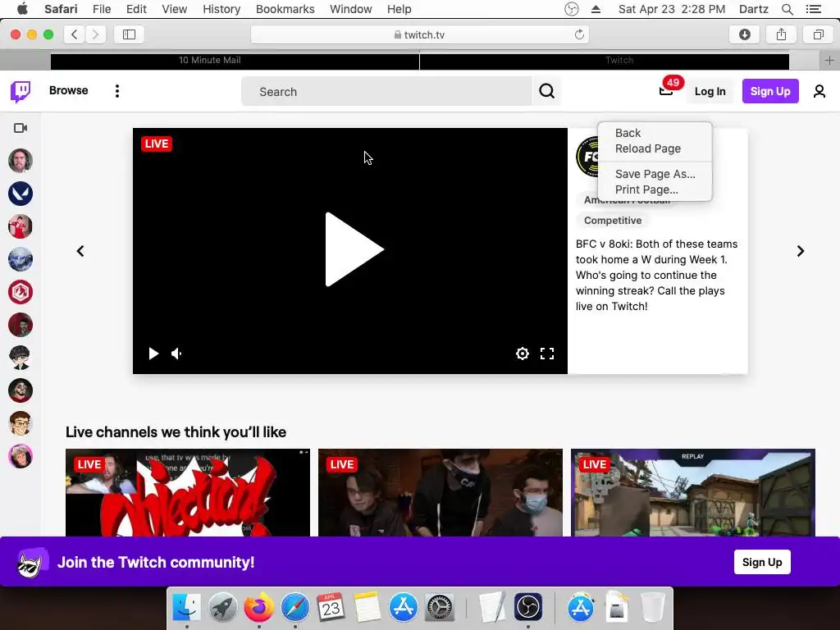Open the red hexagon logo channel in sidebar

pyautogui.click(x=21, y=292)
